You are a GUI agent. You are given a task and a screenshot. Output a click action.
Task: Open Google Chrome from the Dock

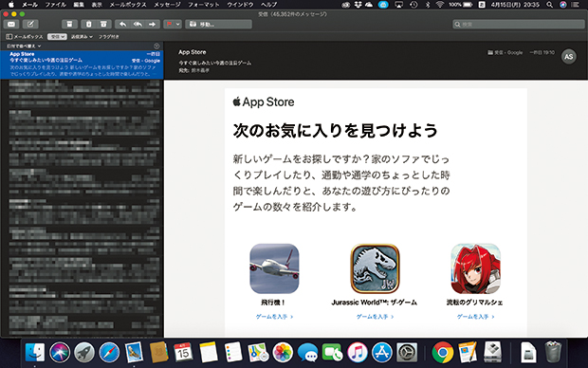pos(443,353)
